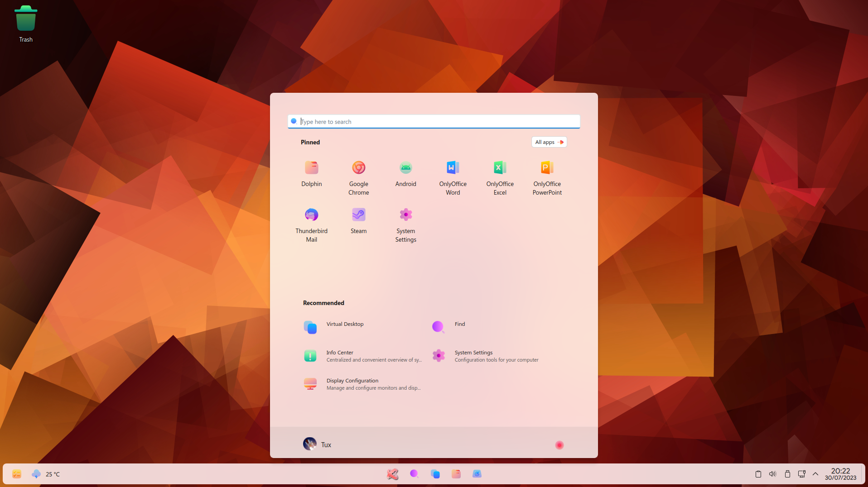Open the Android pinned app
This screenshot has height=487, width=868.
(406, 174)
